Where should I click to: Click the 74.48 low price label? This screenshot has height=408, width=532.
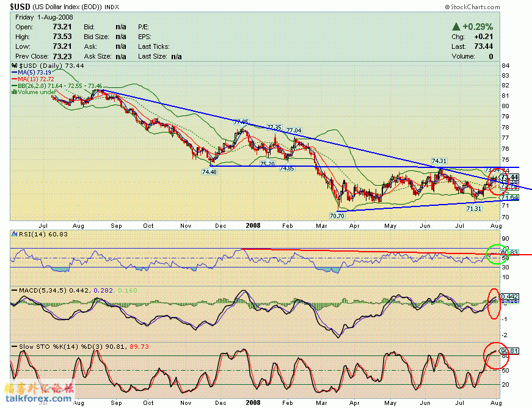click(210, 172)
